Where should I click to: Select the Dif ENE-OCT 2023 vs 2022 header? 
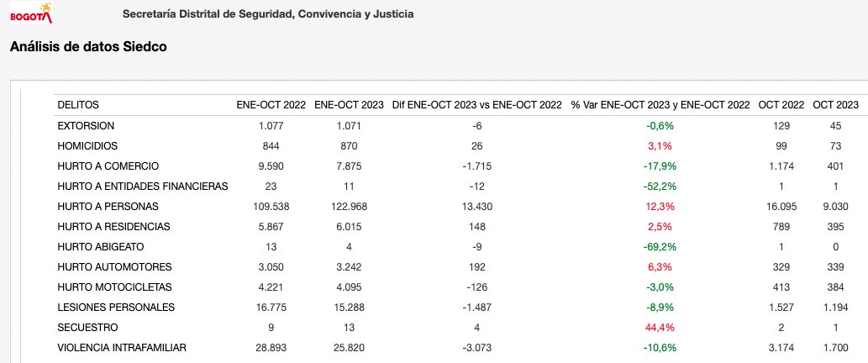(476, 104)
